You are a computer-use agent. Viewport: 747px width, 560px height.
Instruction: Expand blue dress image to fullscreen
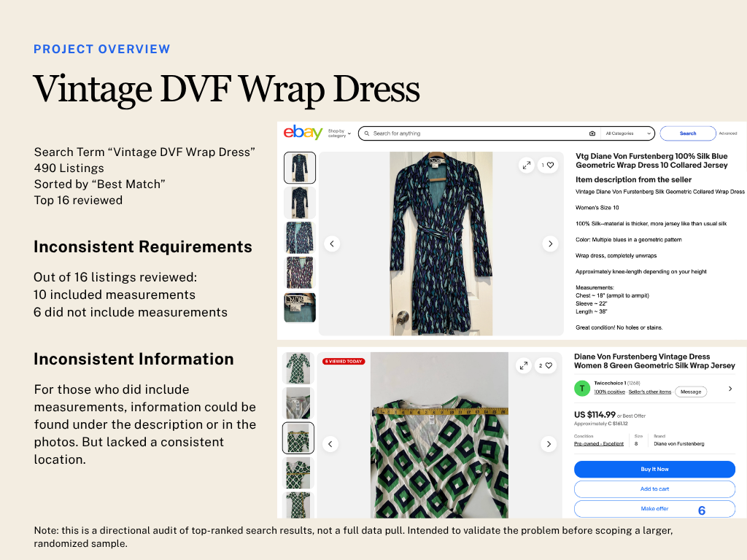(x=527, y=166)
